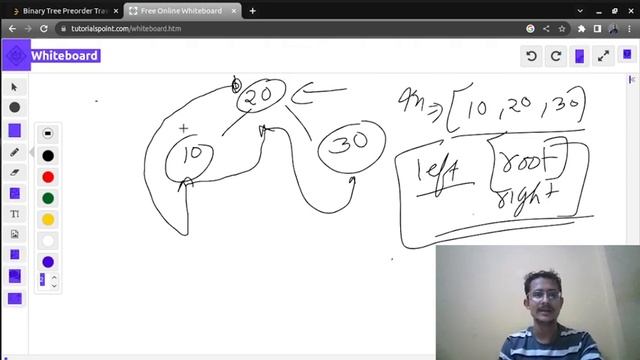The width and height of the screenshot is (640, 360).
Task: Select the stroke style option above black
Action: 48,133
